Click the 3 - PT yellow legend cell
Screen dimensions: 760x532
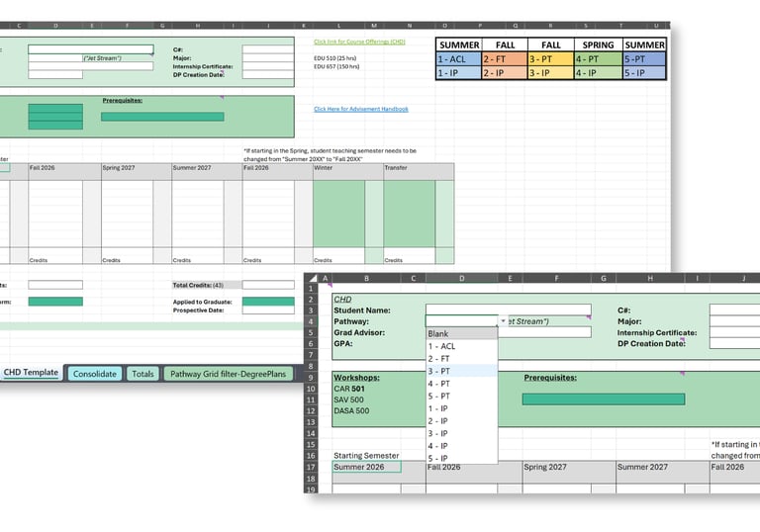point(550,59)
